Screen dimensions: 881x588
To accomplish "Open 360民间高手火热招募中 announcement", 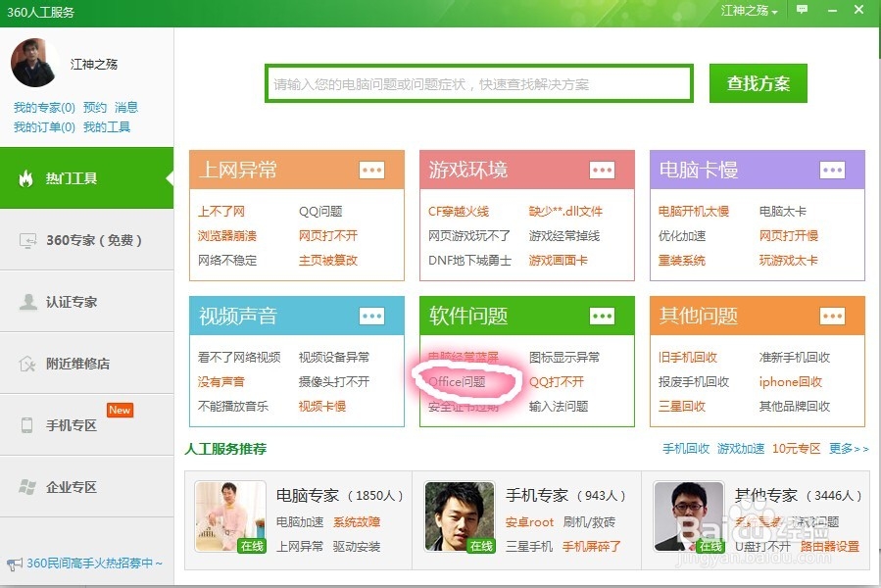I will click(x=94, y=563).
